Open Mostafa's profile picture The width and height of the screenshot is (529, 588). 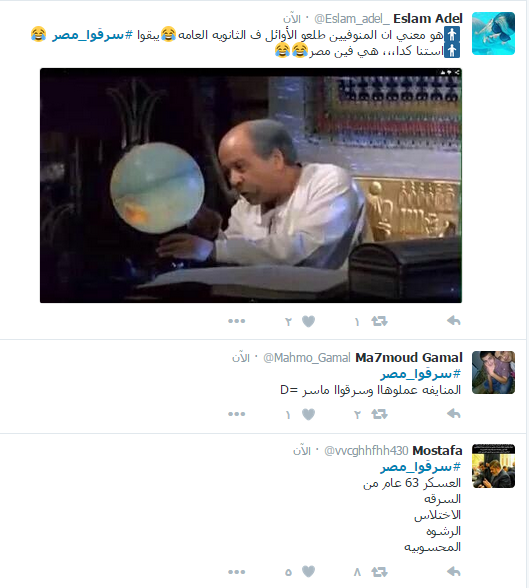pyautogui.click(x=493, y=466)
